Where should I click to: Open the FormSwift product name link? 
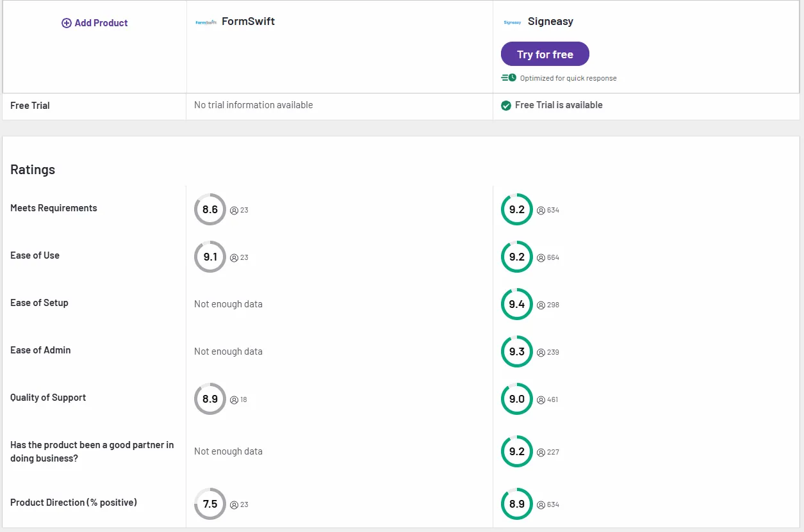coord(248,21)
